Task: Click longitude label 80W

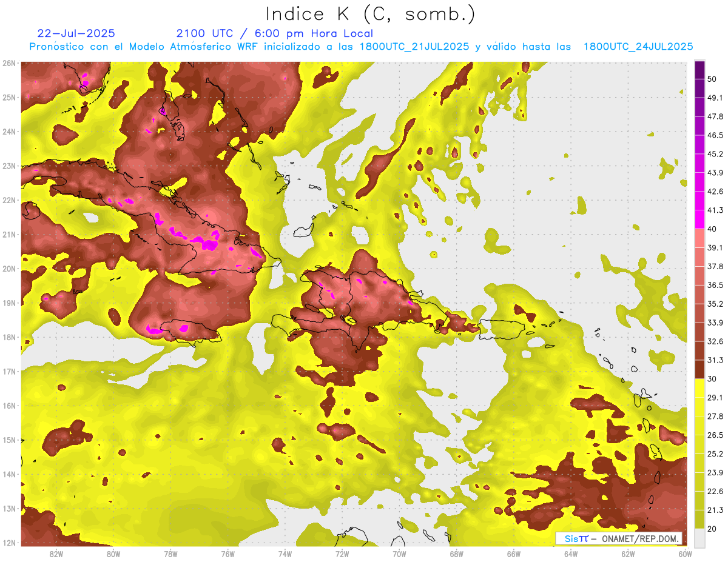Action: 113,554
